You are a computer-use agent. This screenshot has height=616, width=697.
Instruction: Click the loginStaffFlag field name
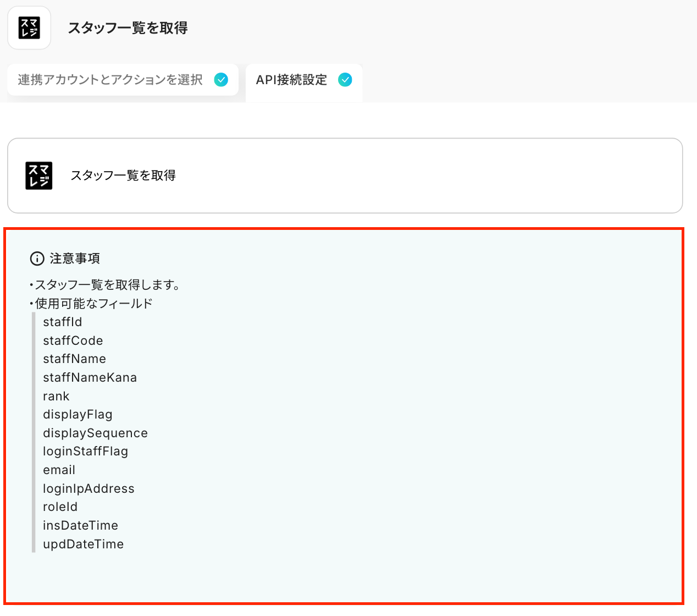85,451
